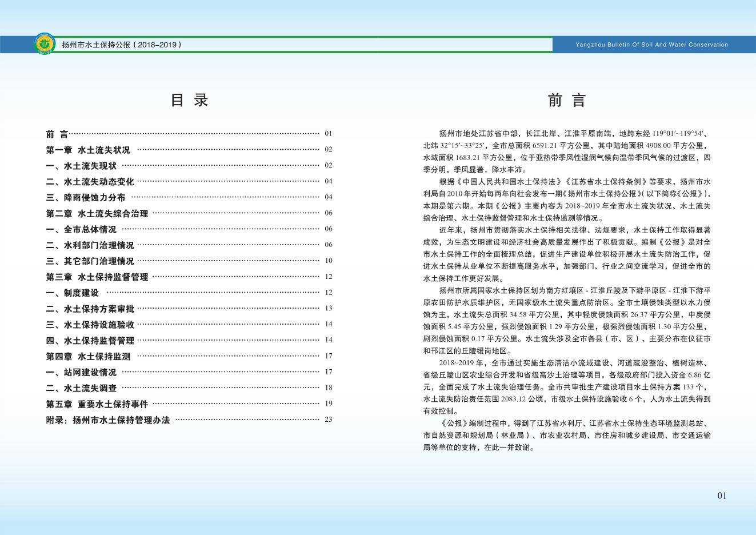Go to contents entry 三、其它部门治理情况
Image resolution: width=756 pixels, height=535 pixels.
pyautogui.click(x=189, y=261)
